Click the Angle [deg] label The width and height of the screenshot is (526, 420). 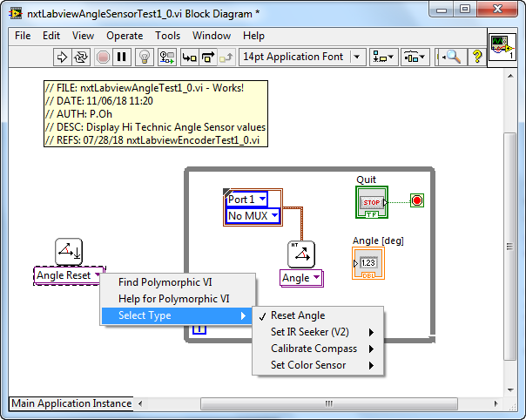pyautogui.click(x=378, y=240)
